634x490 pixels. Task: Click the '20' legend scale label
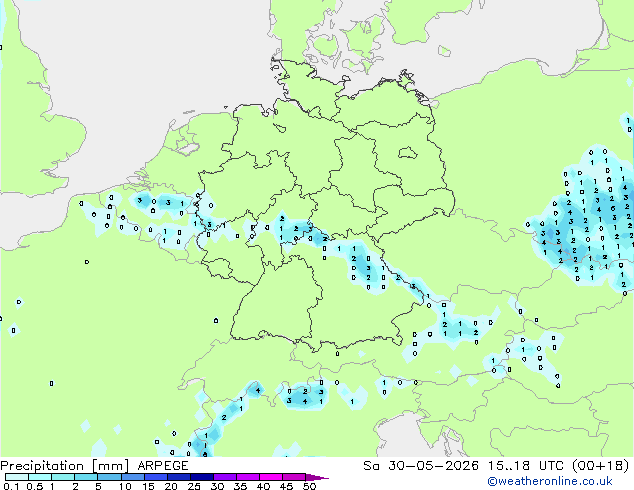pos(171,486)
